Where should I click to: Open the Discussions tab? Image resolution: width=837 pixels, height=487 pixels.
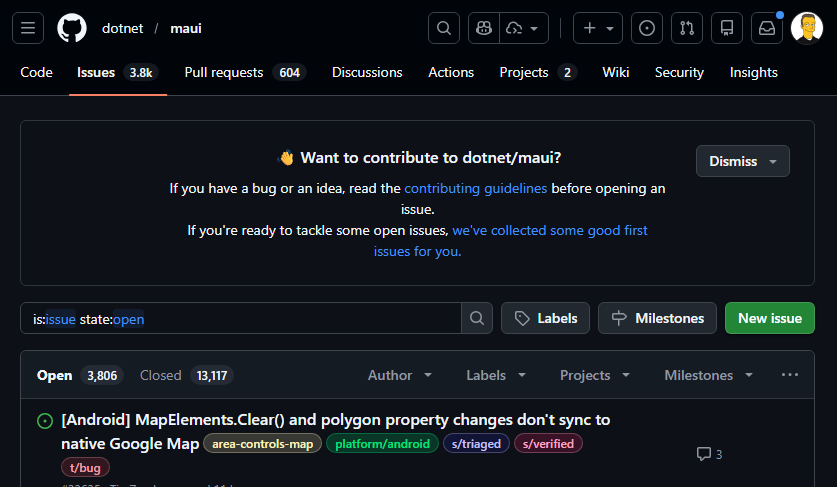pos(367,72)
